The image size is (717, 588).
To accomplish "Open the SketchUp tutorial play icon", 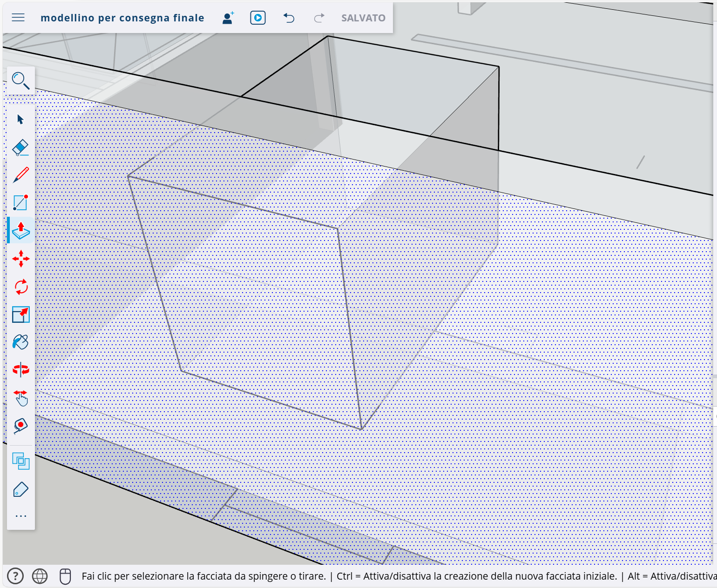I will tap(258, 18).
